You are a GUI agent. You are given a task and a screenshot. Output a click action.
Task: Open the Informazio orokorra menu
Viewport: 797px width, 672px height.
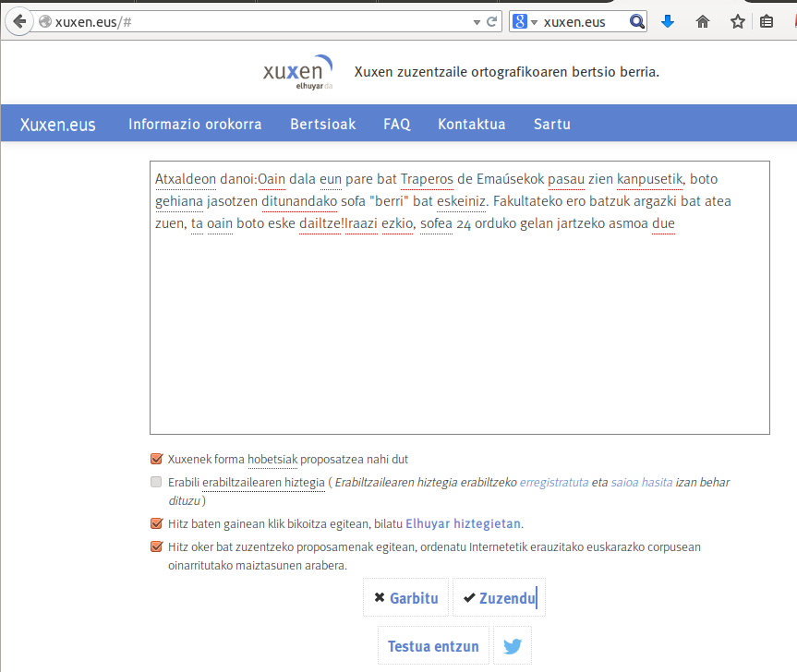pyautogui.click(x=195, y=124)
